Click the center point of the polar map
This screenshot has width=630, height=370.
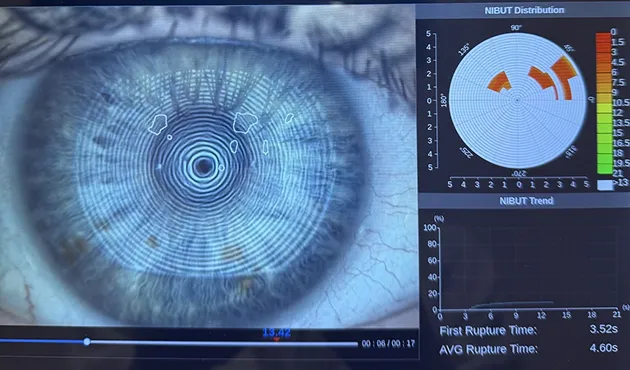517,100
